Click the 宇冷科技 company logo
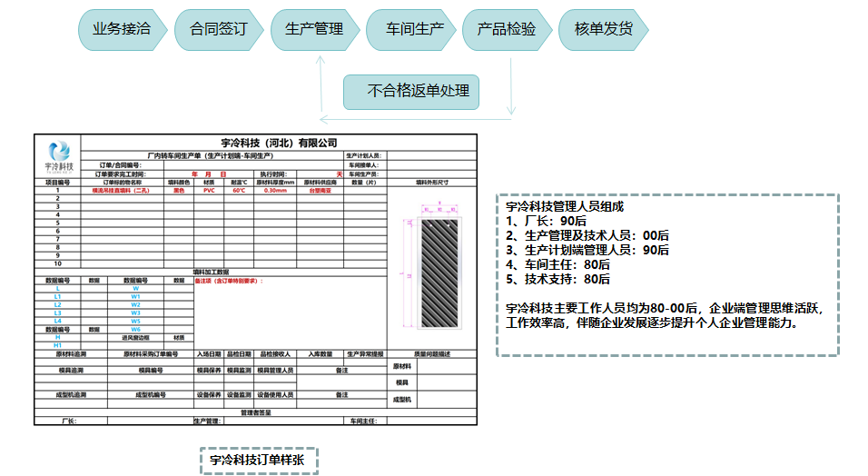 [x=58, y=156]
